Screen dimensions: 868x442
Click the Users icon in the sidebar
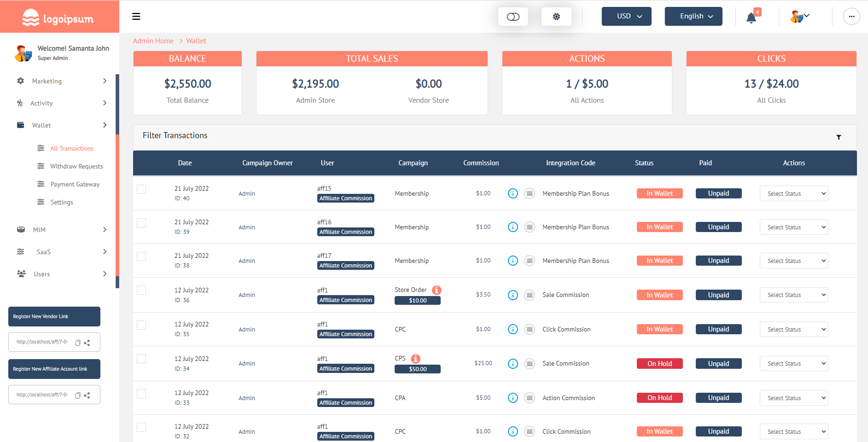point(21,273)
